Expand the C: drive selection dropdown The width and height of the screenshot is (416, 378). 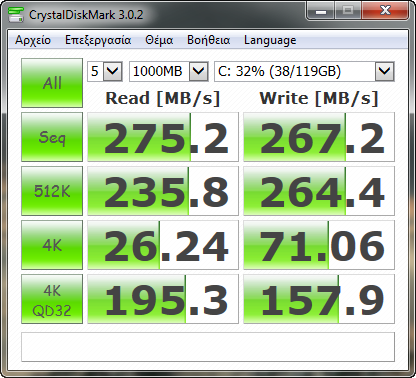pyautogui.click(x=385, y=71)
